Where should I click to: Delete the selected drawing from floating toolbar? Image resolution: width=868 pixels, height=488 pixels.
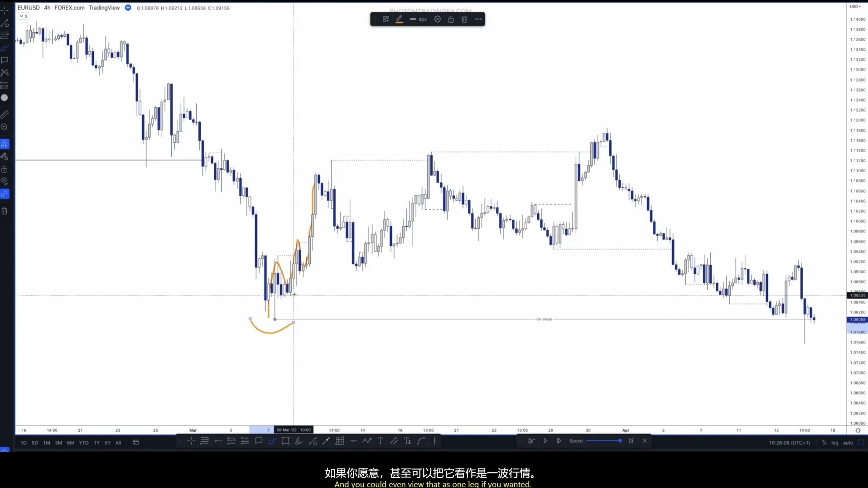tap(464, 19)
